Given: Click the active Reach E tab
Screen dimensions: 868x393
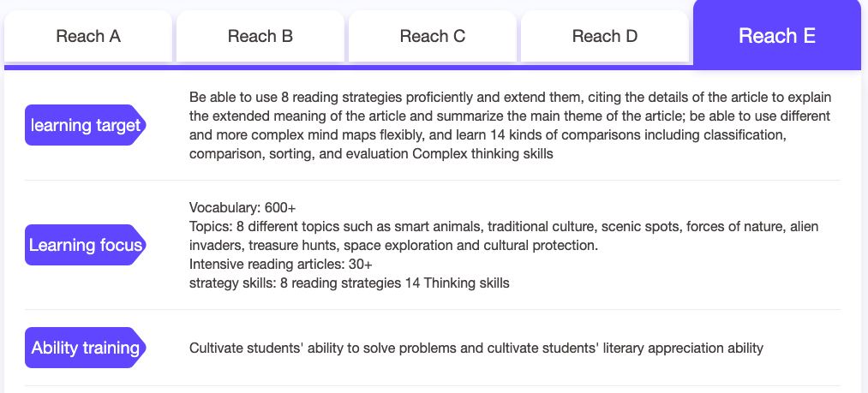Looking at the screenshot, I should 777,36.
